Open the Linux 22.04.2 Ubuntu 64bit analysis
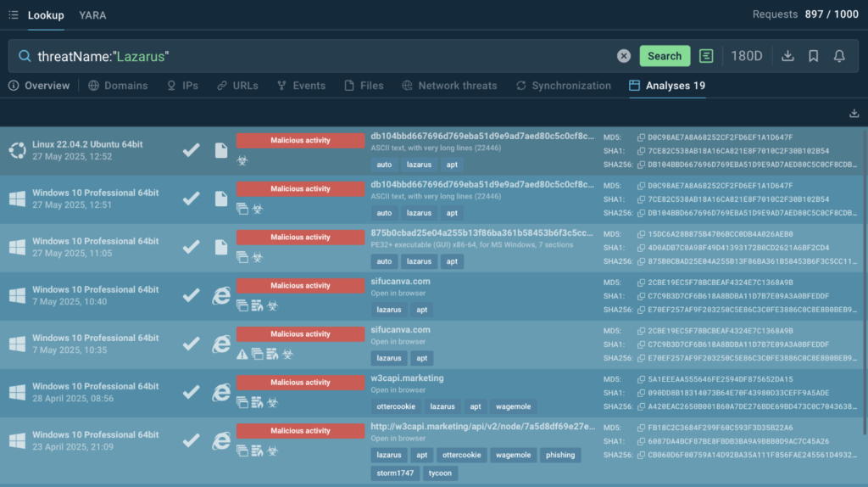 (x=87, y=144)
